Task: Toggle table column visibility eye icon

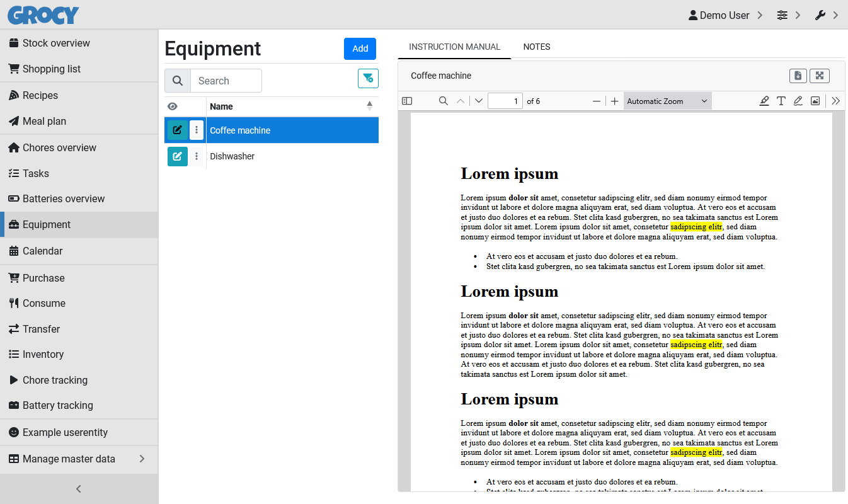Action: tap(173, 106)
